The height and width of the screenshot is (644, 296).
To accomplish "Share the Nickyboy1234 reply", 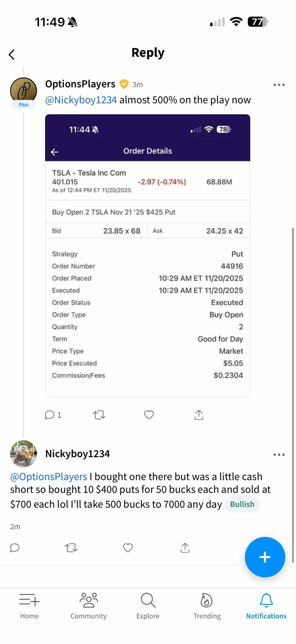I will (185, 548).
